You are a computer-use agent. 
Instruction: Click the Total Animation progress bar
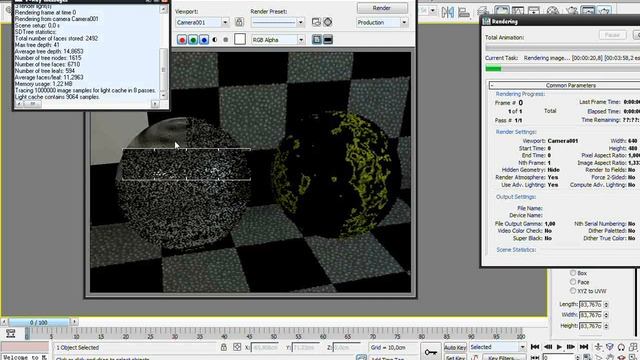(563, 47)
